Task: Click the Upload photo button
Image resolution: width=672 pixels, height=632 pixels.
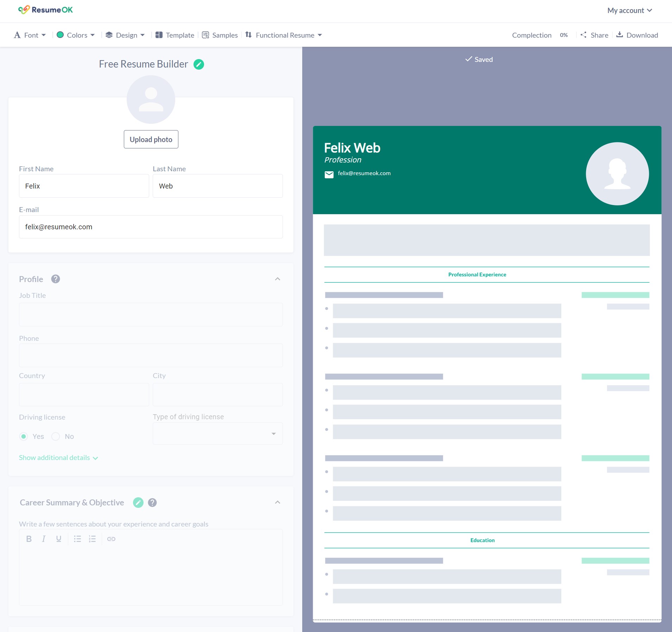Action: pos(151,139)
